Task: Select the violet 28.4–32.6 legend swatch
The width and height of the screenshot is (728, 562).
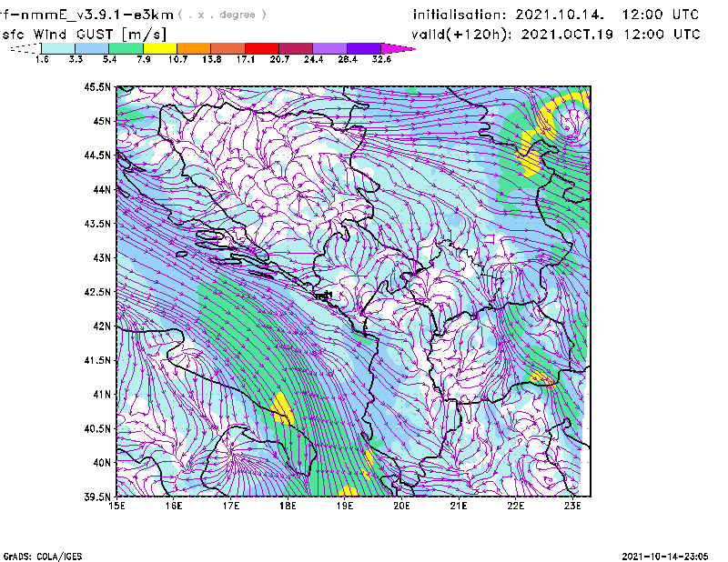Action: pos(364,48)
